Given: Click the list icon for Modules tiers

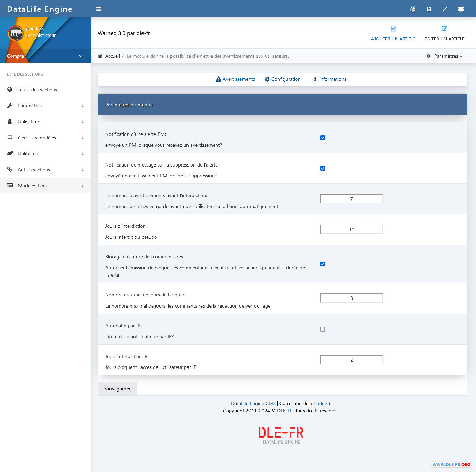Looking at the screenshot, I should point(10,186).
